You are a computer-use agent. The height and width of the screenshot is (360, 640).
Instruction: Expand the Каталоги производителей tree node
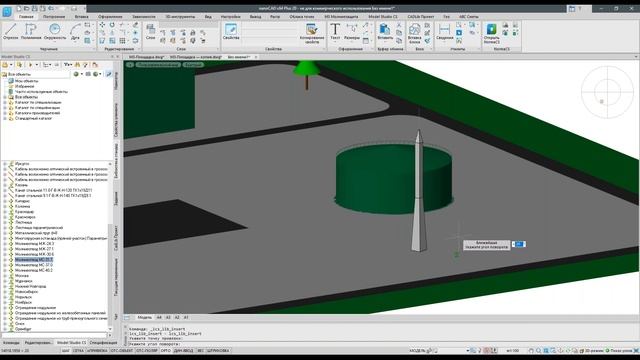[x=5, y=113]
